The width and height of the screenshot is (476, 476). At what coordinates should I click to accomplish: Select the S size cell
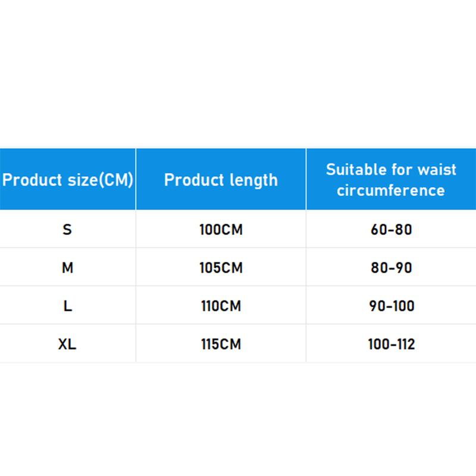67,229
